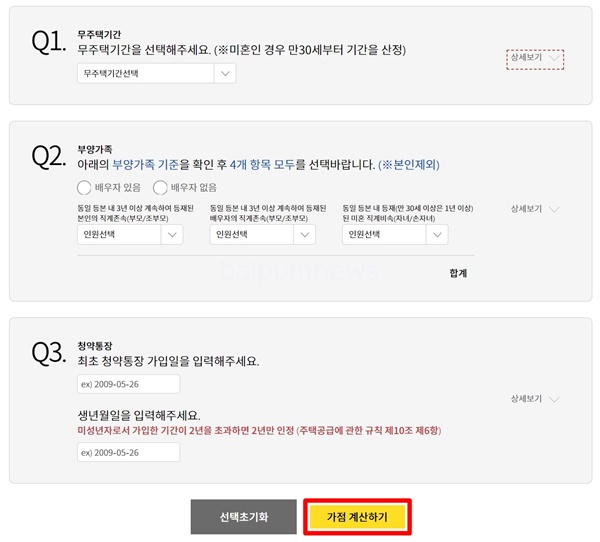The width and height of the screenshot is (600, 542).
Task: Focus the 생년월일 input field
Action: [x=129, y=452]
